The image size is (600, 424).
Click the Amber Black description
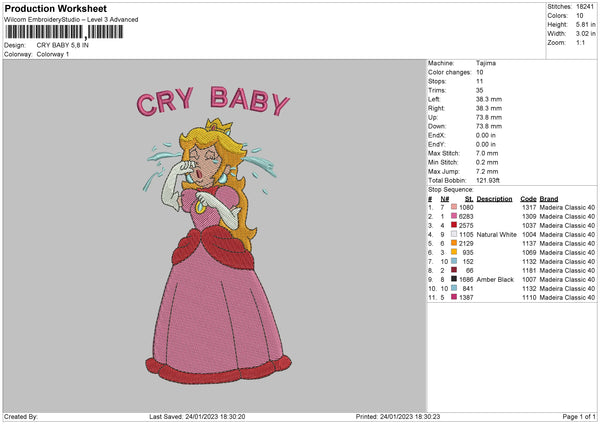point(495,279)
